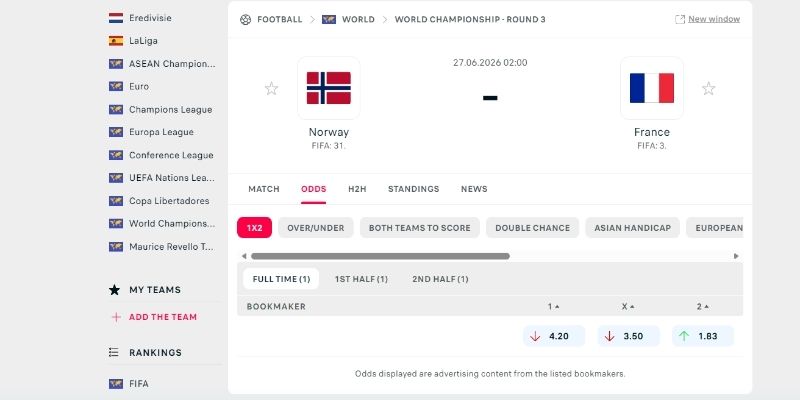800x400 pixels.
Task: Switch to the Standings tab
Action: [x=413, y=189]
